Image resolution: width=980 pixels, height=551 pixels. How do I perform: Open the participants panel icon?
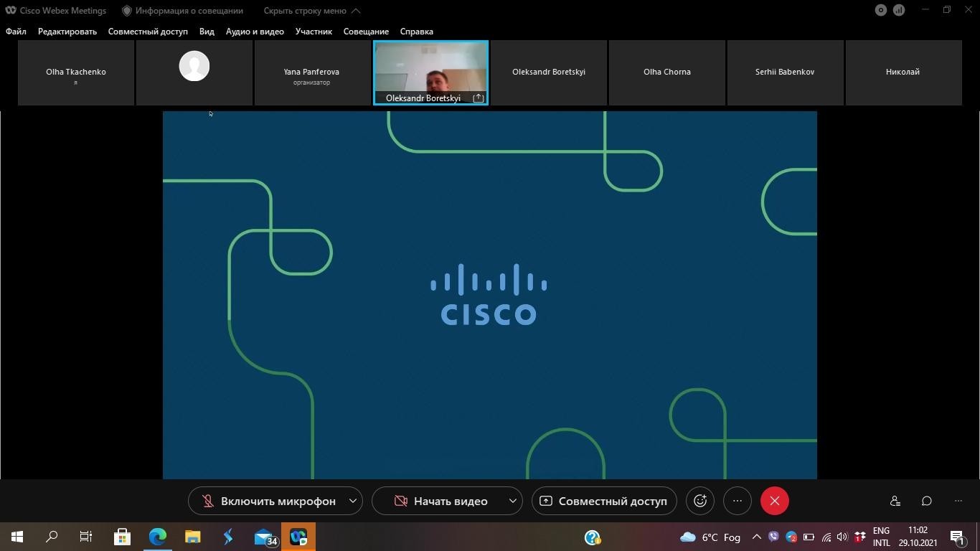coord(895,501)
